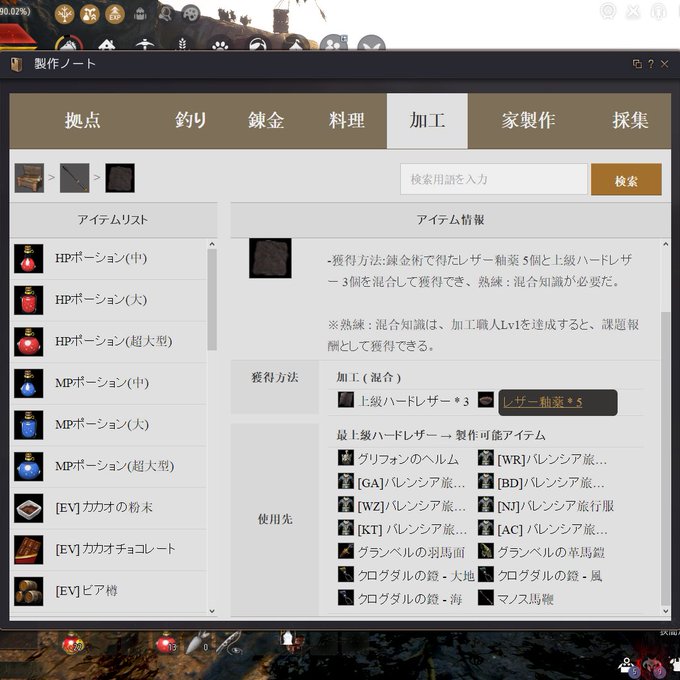Screen dimensions: 680x680
Task: Focus the 検索用語を入力 search field
Action: [x=494, y=179]
